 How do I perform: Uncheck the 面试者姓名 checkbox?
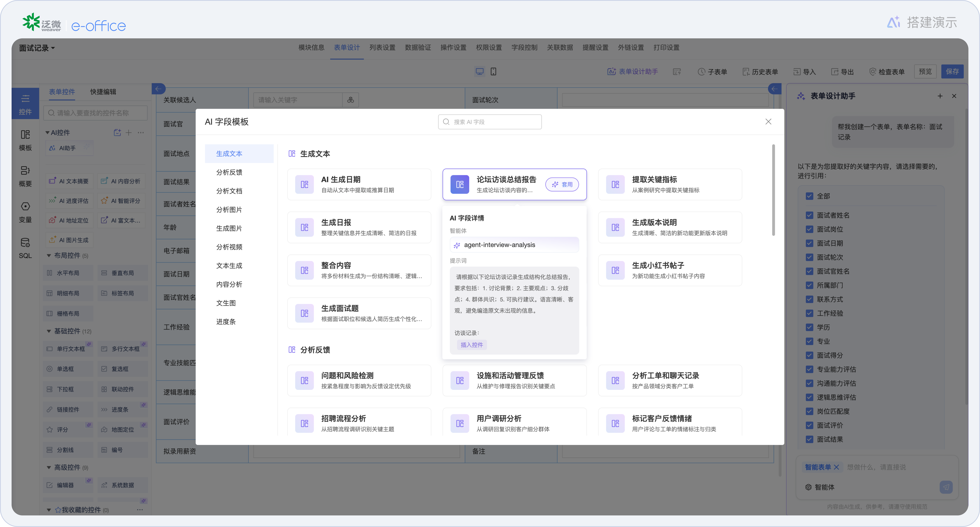[809, 215]
